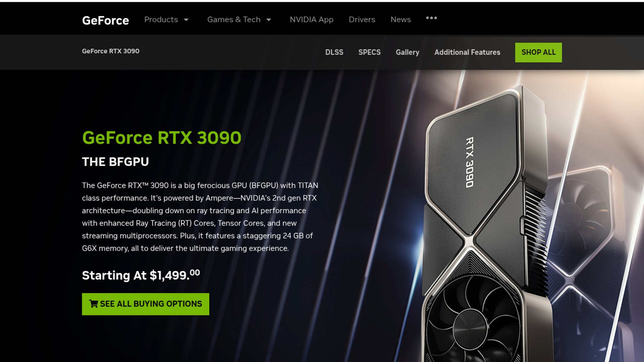The height and width of the screenshot is (362, 644).
Task: Open the Products menu
Action: pyautogui.click(x=161, y=19)
